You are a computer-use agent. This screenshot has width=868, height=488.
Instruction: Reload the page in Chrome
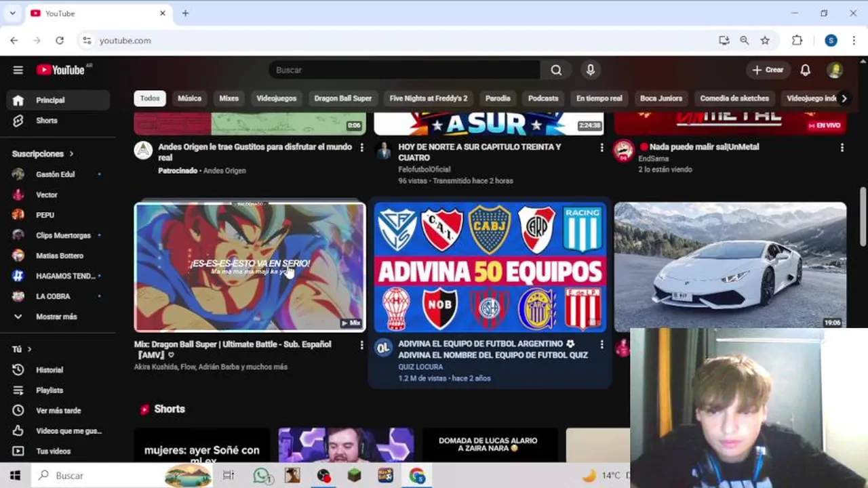(60, 41)
